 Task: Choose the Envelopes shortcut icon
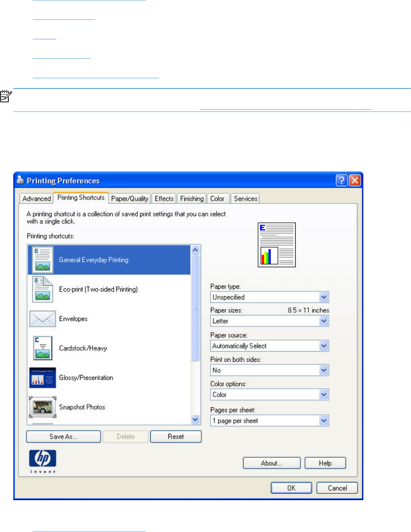pyautogui.click(x=42, y=319)
